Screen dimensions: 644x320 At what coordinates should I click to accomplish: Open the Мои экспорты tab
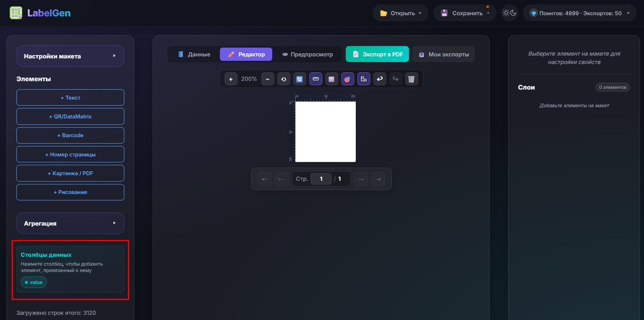pos(444,54)
